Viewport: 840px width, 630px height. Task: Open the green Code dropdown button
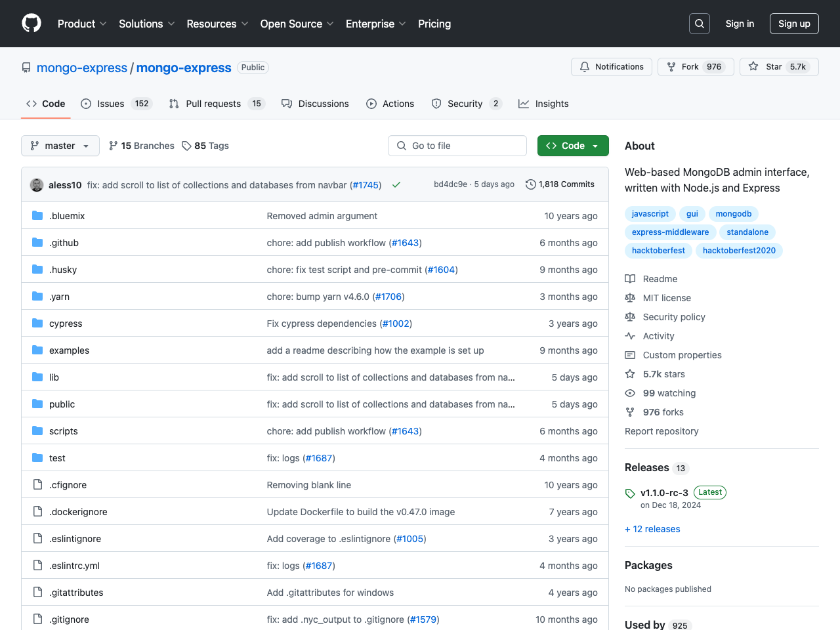coord(573,146)
